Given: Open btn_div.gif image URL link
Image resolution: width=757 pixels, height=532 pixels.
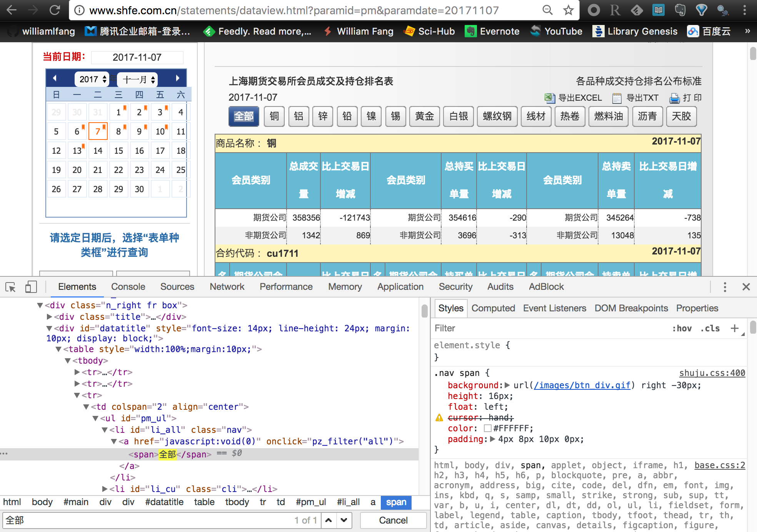Looking at the screenshot, I should [582, 385].
